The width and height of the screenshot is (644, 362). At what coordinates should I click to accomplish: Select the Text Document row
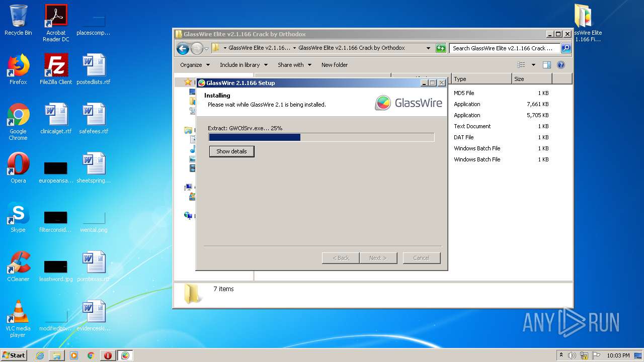pyautogui.click(x=501, y=126)
